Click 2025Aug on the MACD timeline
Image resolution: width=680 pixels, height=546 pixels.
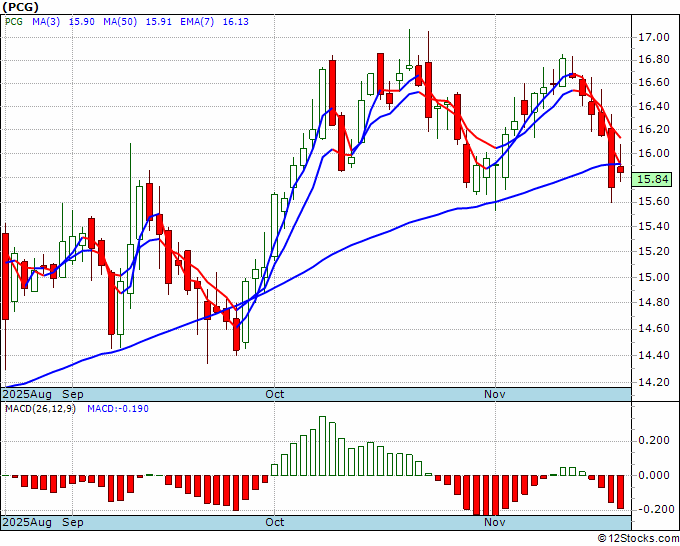tap(27, 522)
